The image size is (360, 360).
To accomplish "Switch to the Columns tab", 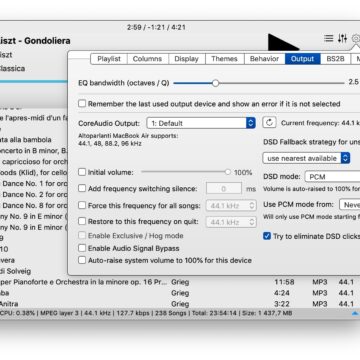I will (147, 59).
